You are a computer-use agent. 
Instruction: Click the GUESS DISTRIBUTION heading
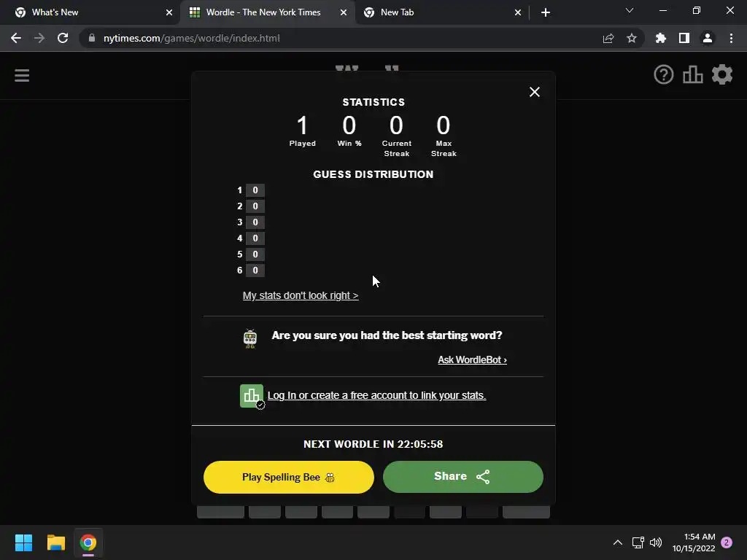[x=373, y=174]
